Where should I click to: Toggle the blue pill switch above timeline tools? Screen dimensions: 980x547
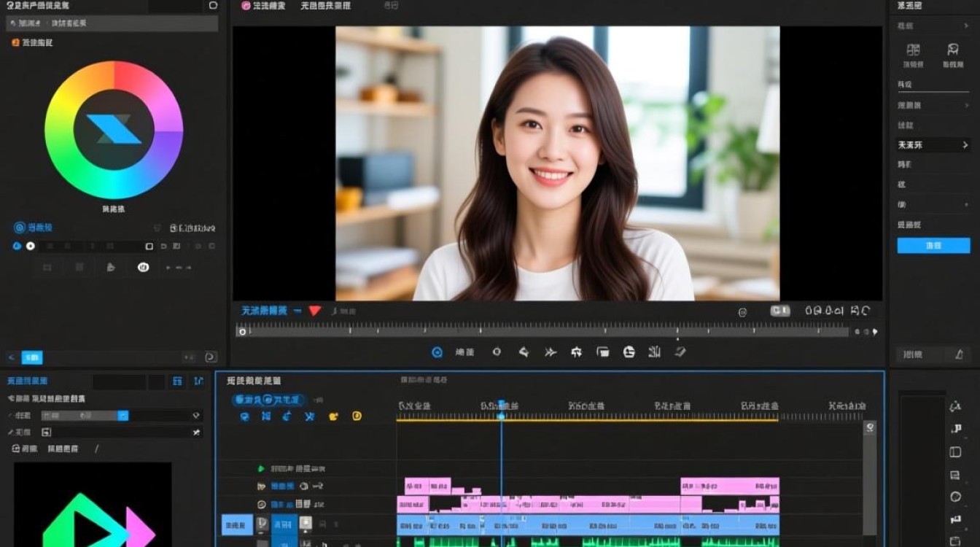pos(268,400)
